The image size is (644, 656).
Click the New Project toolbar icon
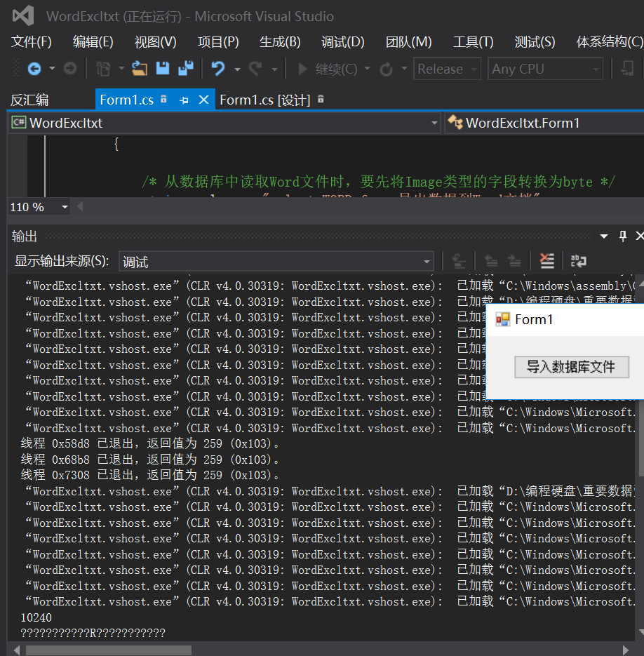(103, 69)
